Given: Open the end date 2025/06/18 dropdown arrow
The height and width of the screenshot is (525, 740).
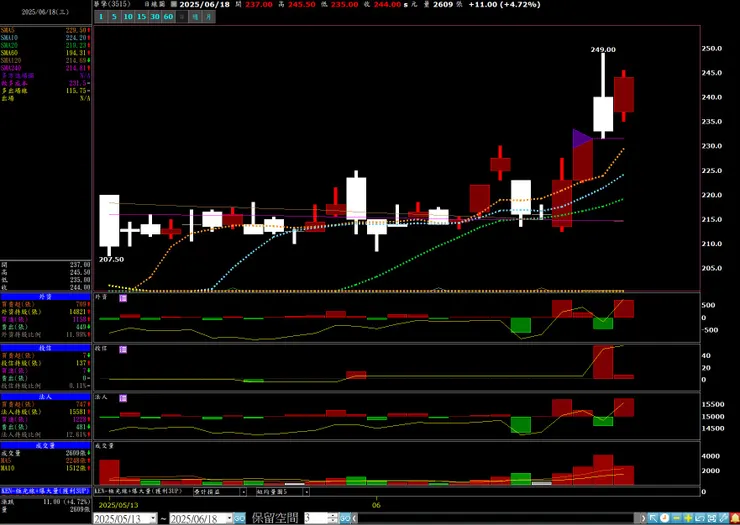Looking at the screenshot, I should click(229, 519).
